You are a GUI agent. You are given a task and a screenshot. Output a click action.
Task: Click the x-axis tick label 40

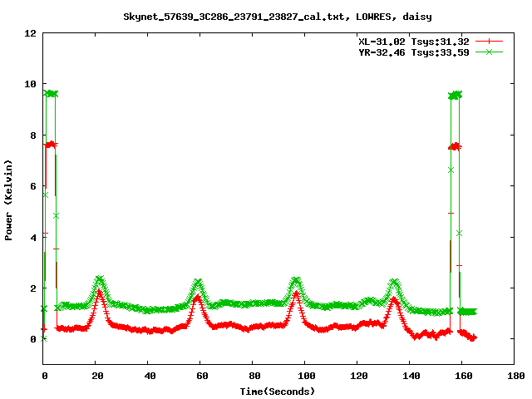pyautogui.click(x=150, y=376)
